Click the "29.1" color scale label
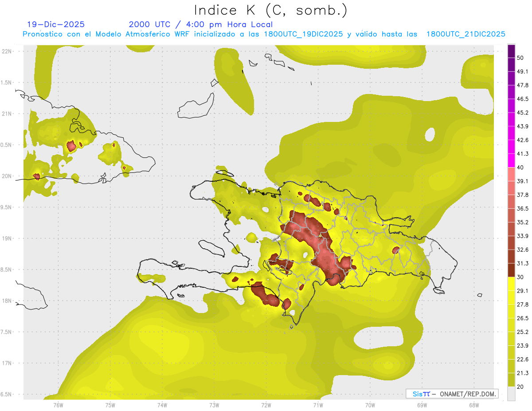Image resolution: width=532 pixels, height=411 pixels. [522, 291]
